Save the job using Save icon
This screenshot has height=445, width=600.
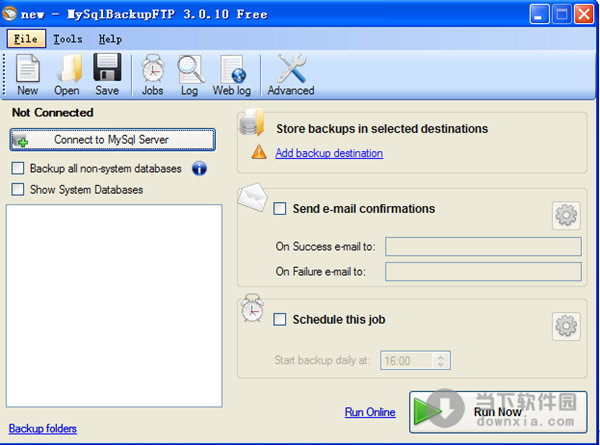(x=107, y=74)
